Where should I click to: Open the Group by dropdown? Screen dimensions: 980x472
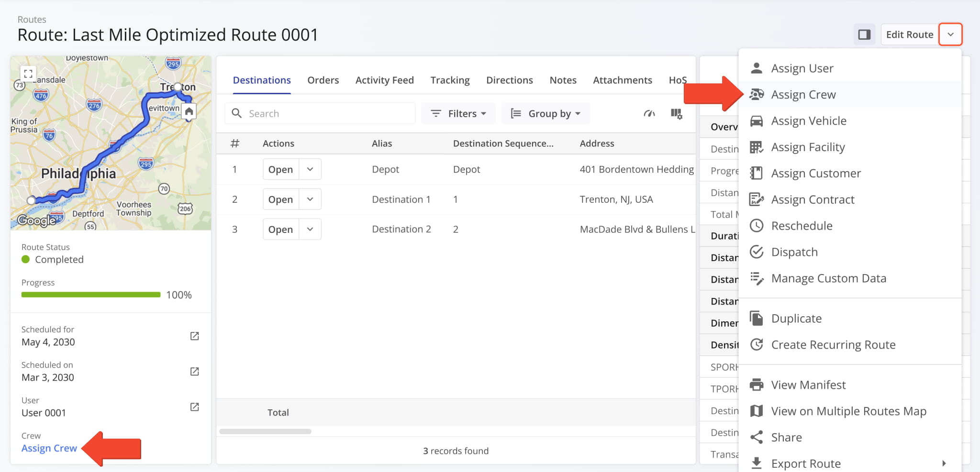point(546,114)
